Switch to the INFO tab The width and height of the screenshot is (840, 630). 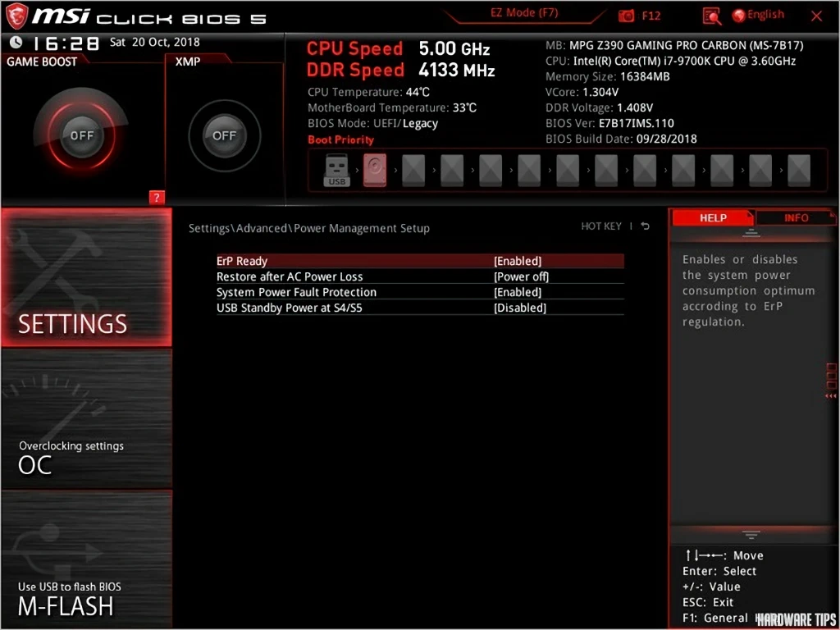(x=795, y=218)
